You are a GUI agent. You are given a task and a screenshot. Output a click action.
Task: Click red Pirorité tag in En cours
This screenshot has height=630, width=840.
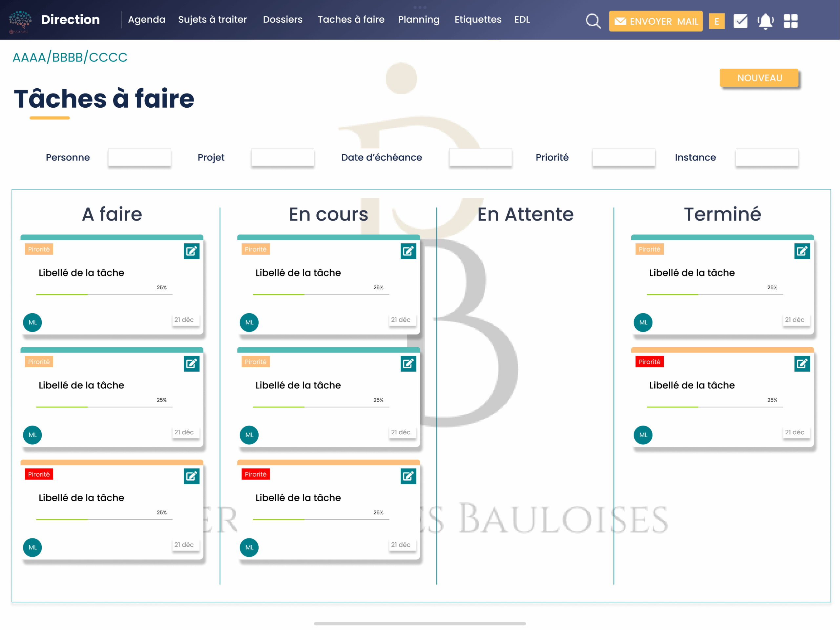[x=256, y=474]
